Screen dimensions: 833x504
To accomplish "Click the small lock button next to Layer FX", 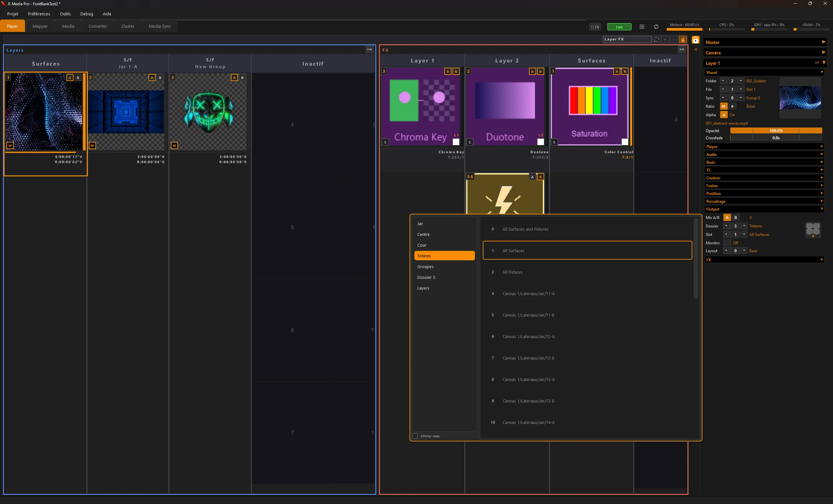I will 683,40.
